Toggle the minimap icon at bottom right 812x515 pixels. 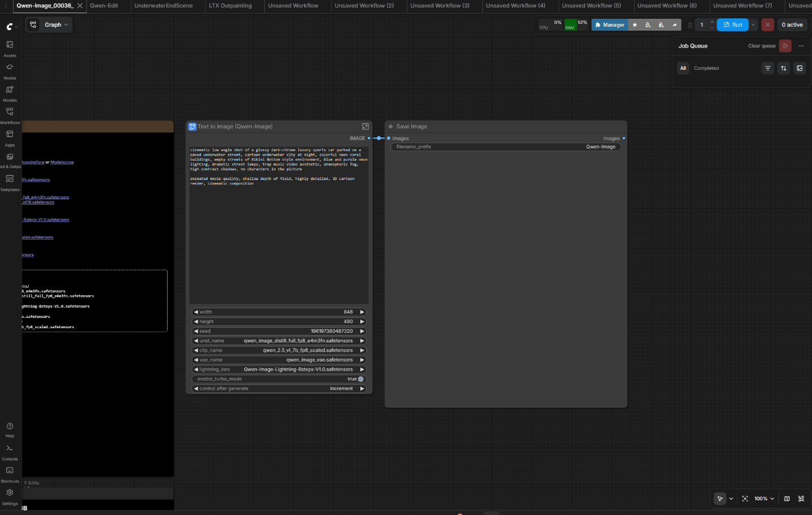(x=787, y=499)
